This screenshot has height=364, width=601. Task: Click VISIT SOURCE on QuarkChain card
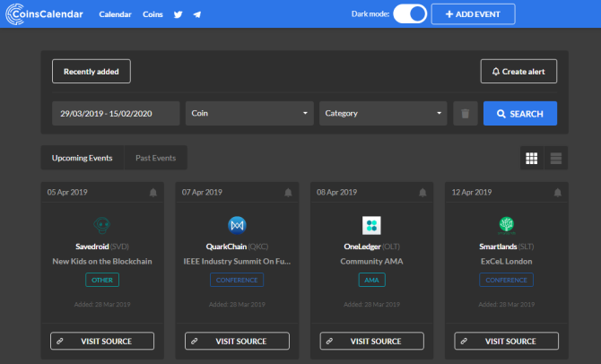pyautogui.click(x=237, y=341)
